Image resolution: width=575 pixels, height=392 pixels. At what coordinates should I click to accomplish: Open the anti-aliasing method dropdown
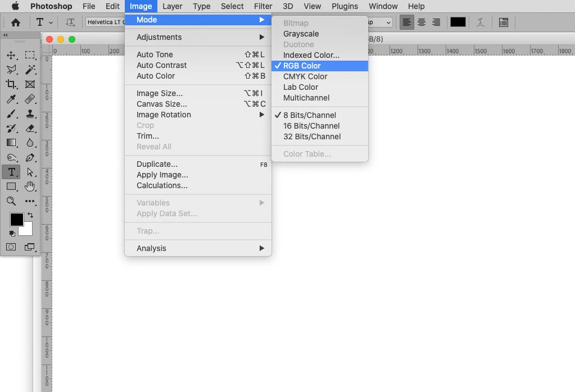coord(379,22)
